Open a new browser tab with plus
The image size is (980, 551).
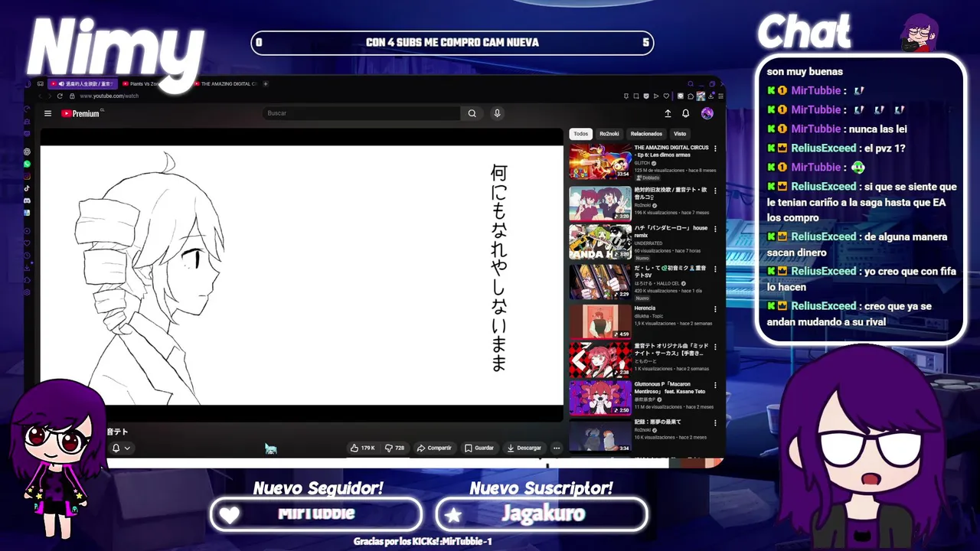[266, 83]
